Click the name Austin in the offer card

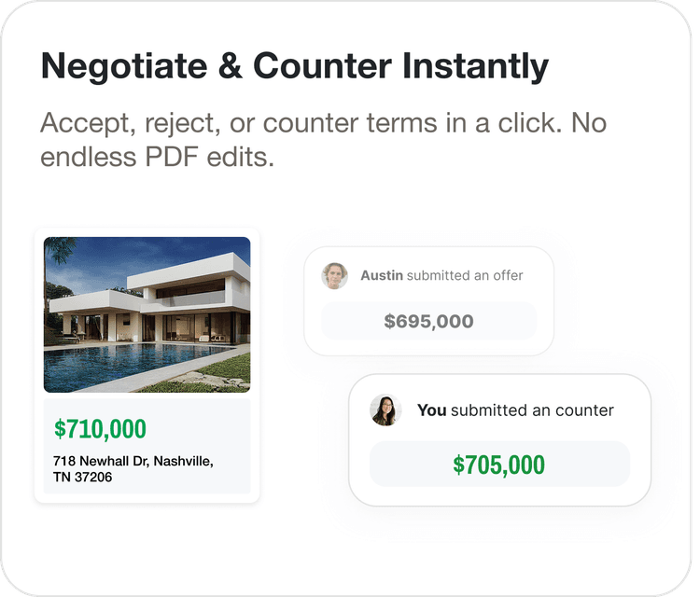(x=382, y=275)
